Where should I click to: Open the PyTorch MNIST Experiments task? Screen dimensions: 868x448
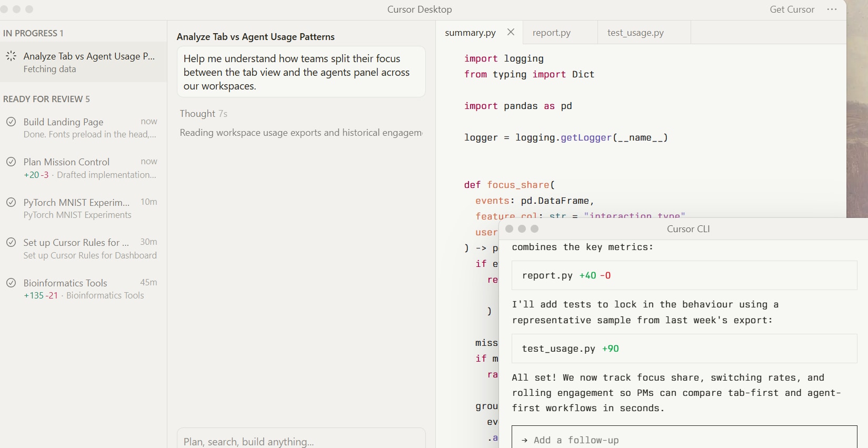[x=83, y=208]
